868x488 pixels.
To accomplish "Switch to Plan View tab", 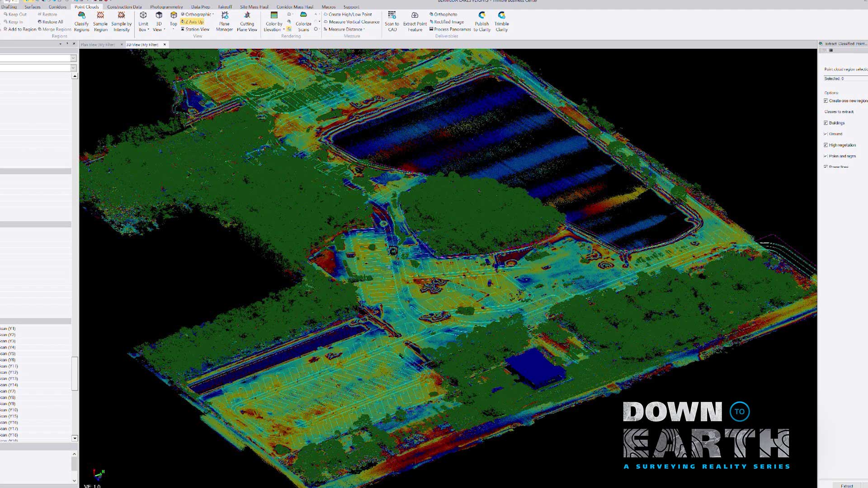I will (98, 45).
